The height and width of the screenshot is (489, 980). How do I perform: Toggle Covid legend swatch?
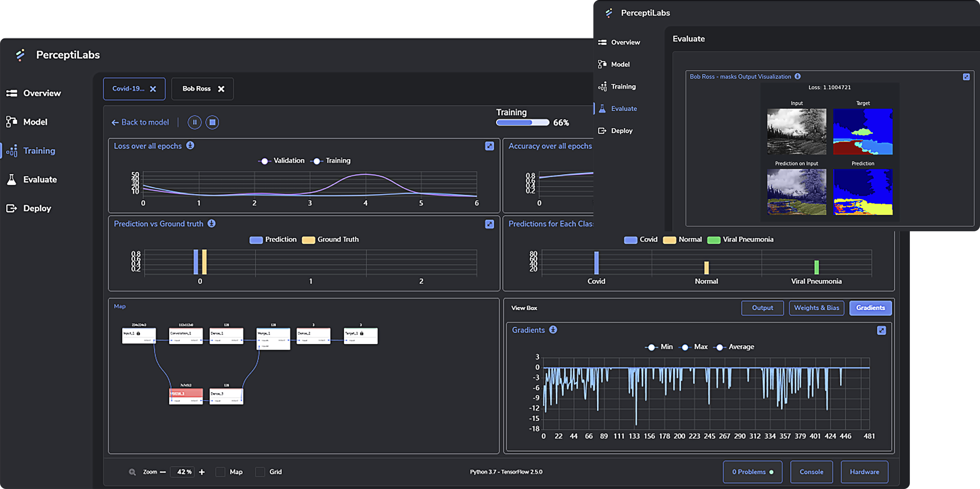click(630, 240)
